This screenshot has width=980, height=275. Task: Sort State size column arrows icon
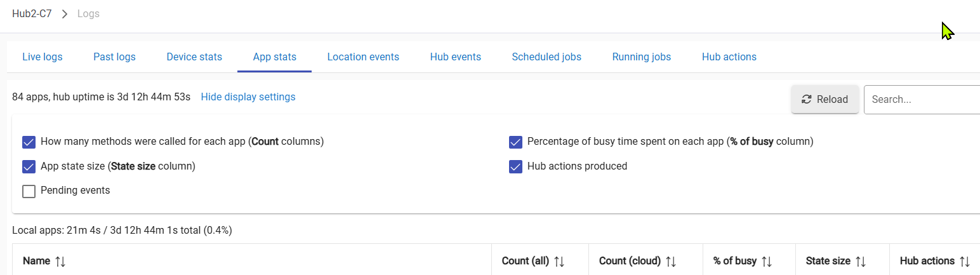860,261
